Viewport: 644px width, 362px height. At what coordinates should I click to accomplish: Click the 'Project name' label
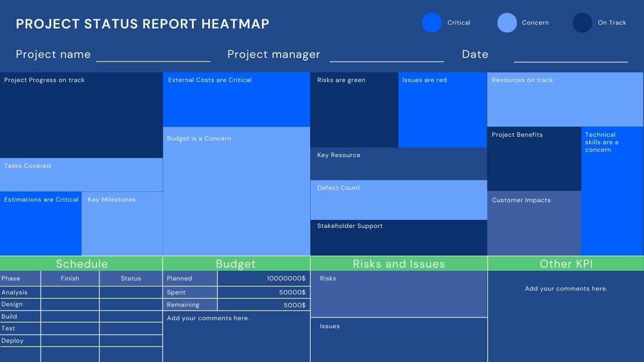click(x=53, y=54)
